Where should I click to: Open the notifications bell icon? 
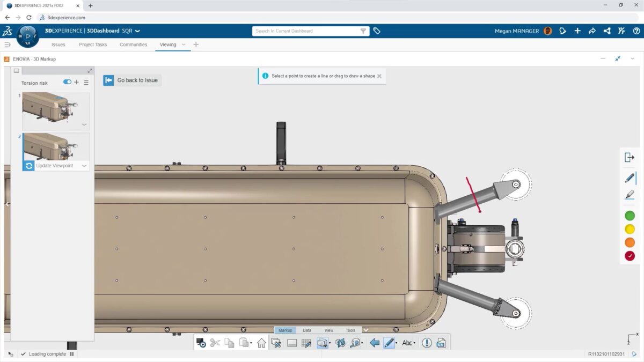point(562,31)
